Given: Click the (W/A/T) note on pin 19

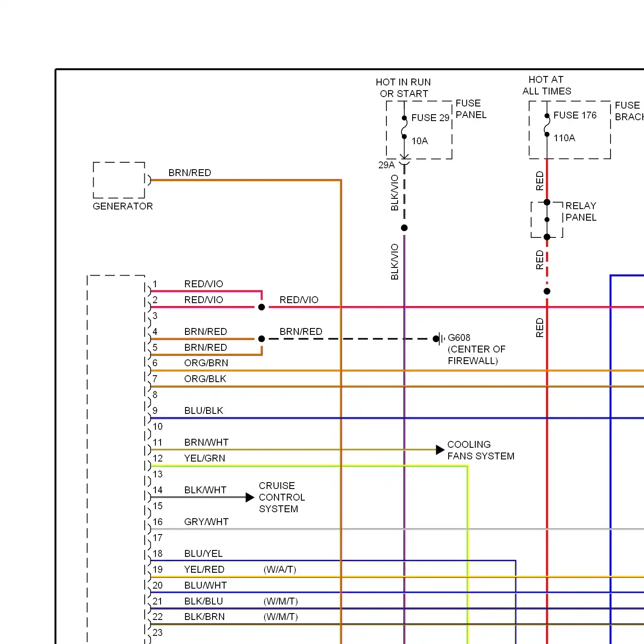Looking at the screenshot, I should (x=280, y=569).
